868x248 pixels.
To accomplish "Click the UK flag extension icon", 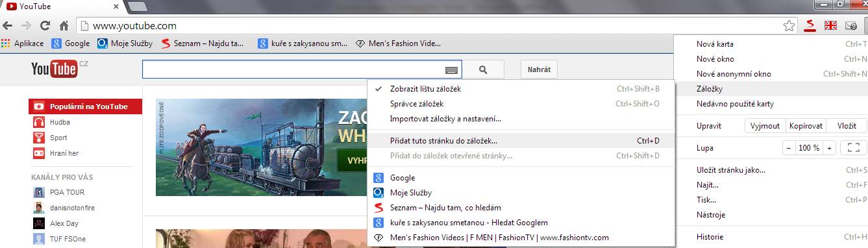I will (830, 26).
